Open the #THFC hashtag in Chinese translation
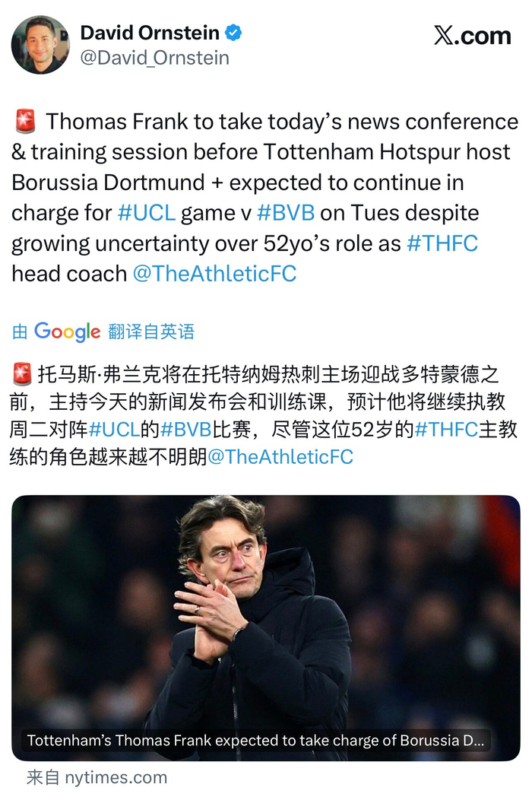 pyautogui.click(x=446, y=430)
